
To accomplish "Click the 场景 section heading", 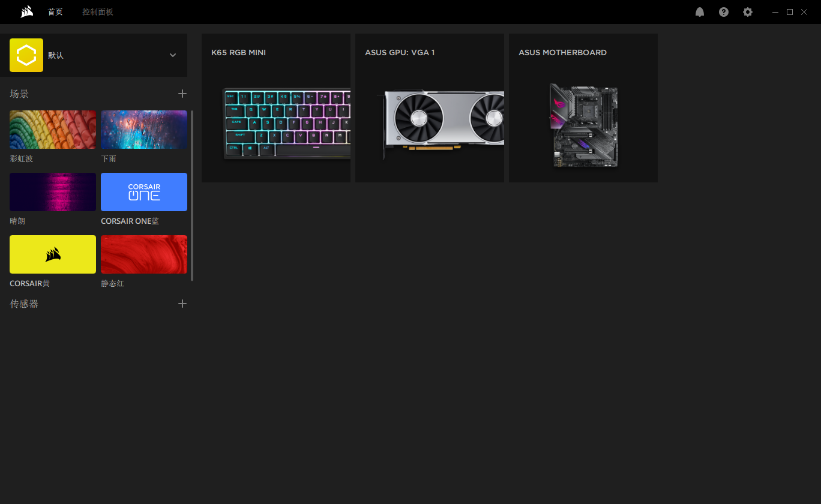I will (19, 94).
